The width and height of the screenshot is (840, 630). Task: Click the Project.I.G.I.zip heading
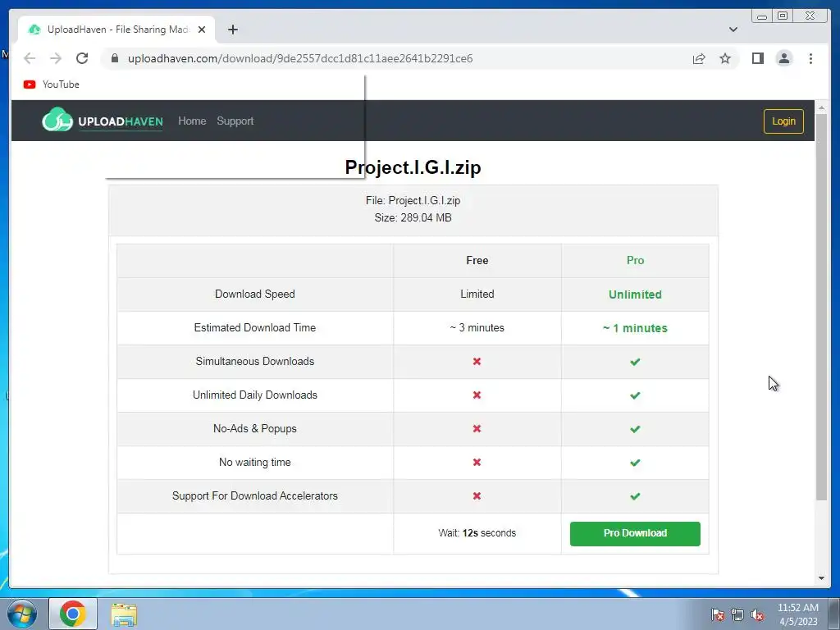click(x=413, y=167)
